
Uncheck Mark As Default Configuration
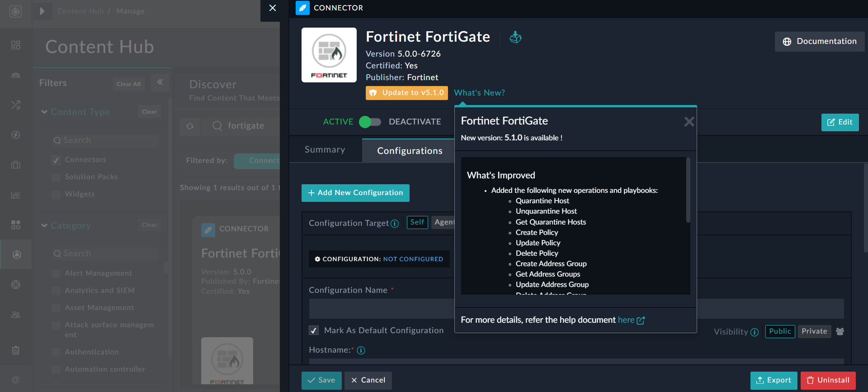click(x=314, y=330)
